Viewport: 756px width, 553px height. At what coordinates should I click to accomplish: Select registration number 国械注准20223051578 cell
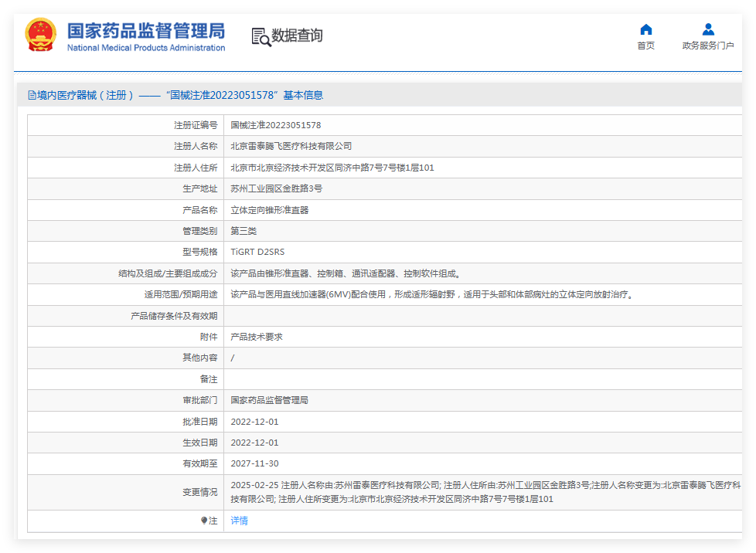pos(276,125)
